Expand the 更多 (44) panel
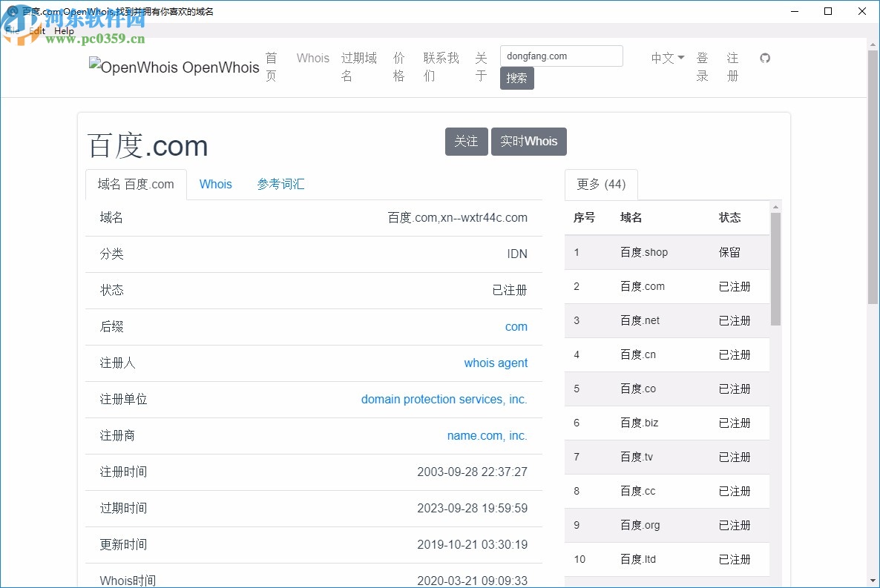The width and height of the screenshot is (880, 588). 601,185
